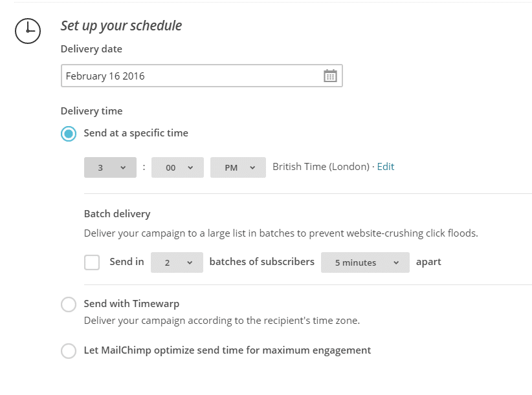This screenshot has height=395, width=532.
Task: Click the Edit timezone link
Action: (386, 167)
